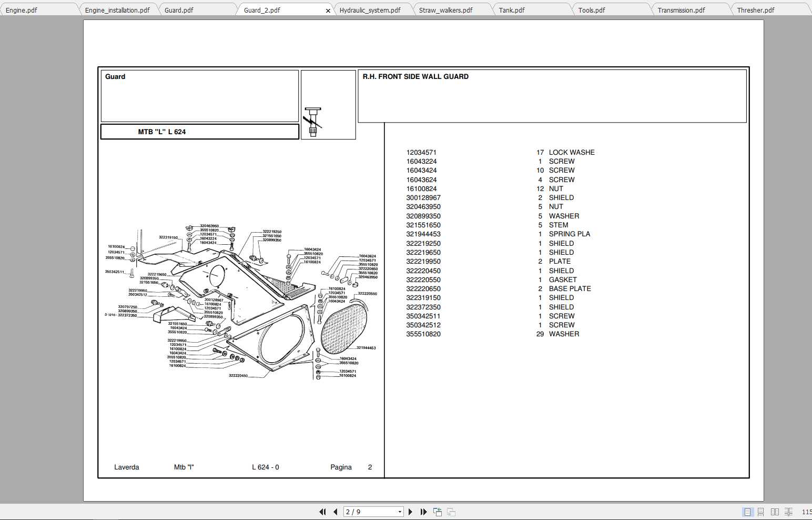Viewport: 812px width, 520px height.
Task: Skip to the last page
Action: click(423, 512)
